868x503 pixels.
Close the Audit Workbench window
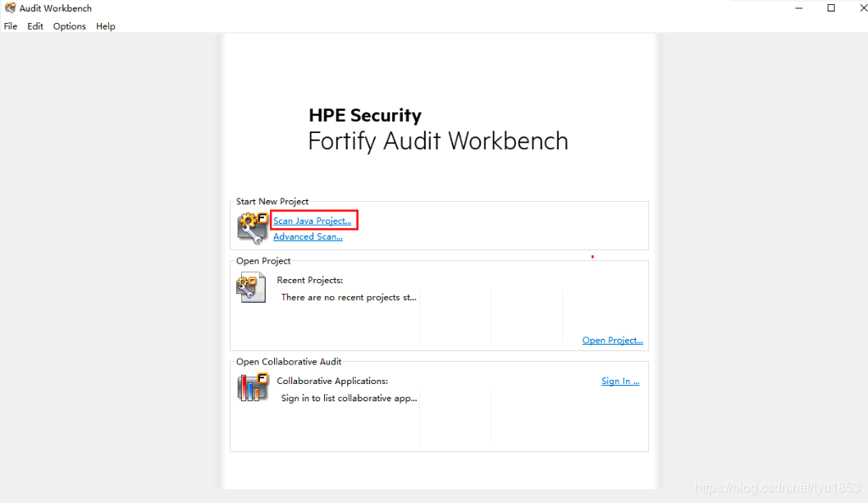pos(862,7)
